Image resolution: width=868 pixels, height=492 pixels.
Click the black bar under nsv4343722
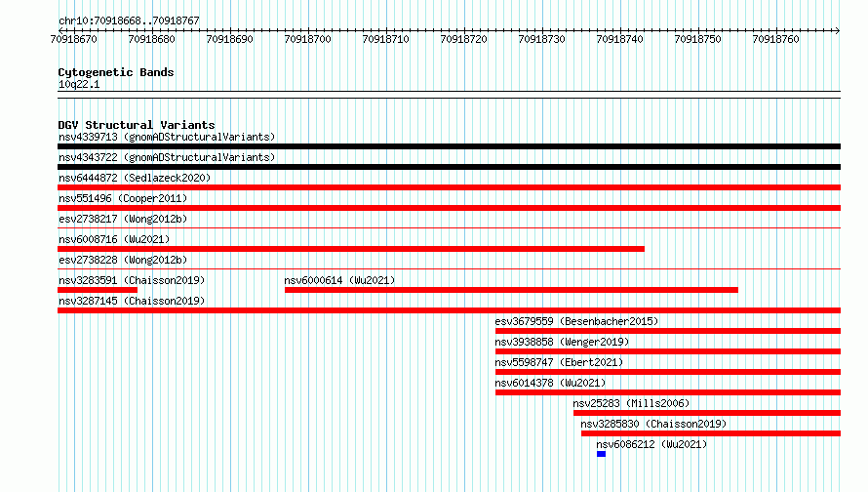point(449,167)
